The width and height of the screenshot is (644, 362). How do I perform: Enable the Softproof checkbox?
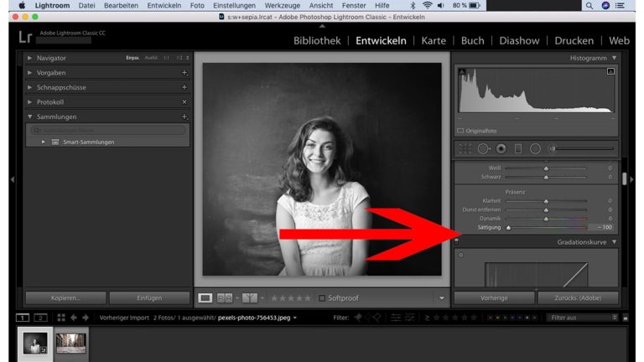click(x=322, y=297)
